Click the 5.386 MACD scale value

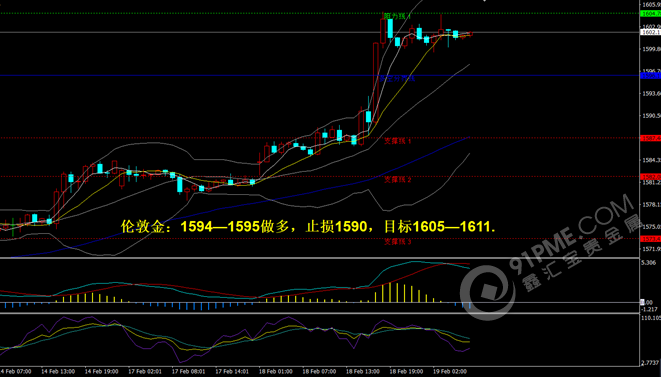(x=648, y=263)
